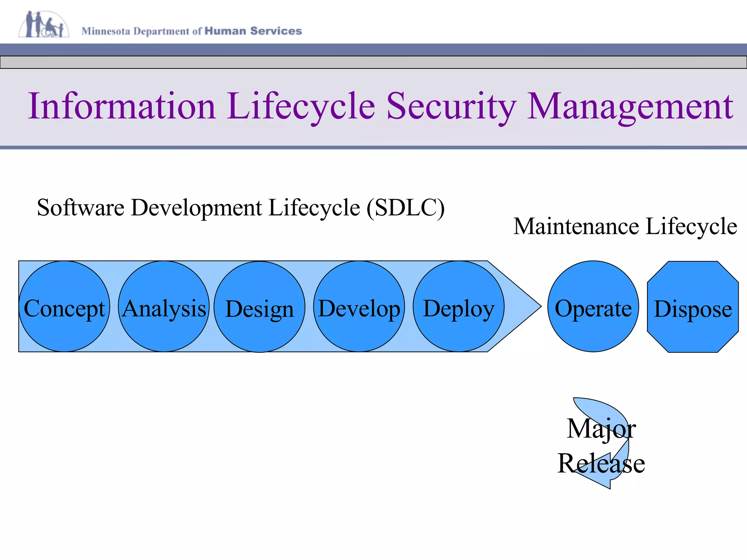This screenshot has height=560, width=747.
Task: Click the Software Development Lifecycle (SDLC) label
Action: pyautogui.click(x=241, y=208)
